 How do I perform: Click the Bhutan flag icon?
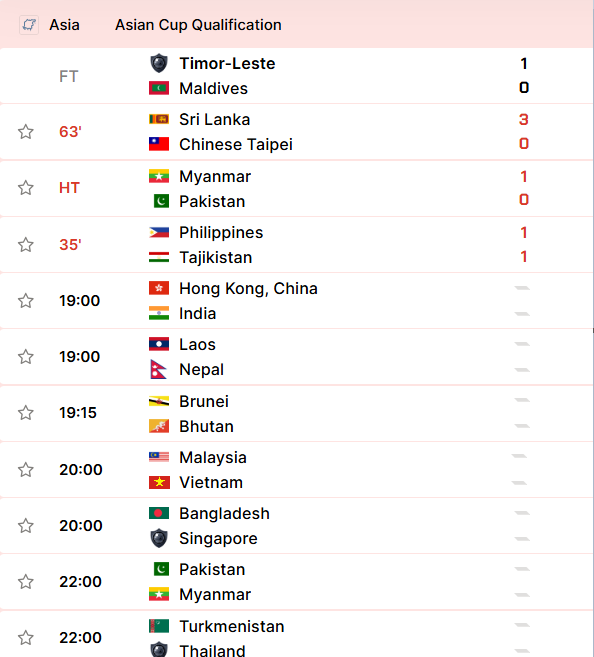(159, 426)
